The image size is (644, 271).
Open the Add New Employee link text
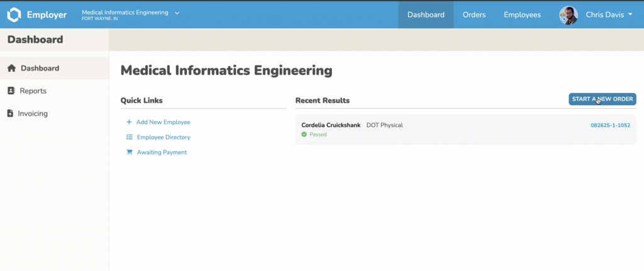pyautogui.click(x=163, y=122)
